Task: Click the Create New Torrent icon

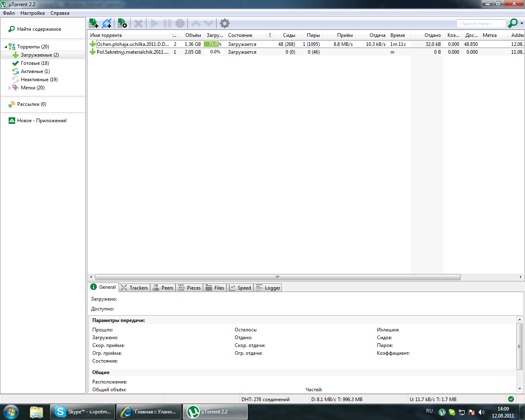Action: click(122, 23)
